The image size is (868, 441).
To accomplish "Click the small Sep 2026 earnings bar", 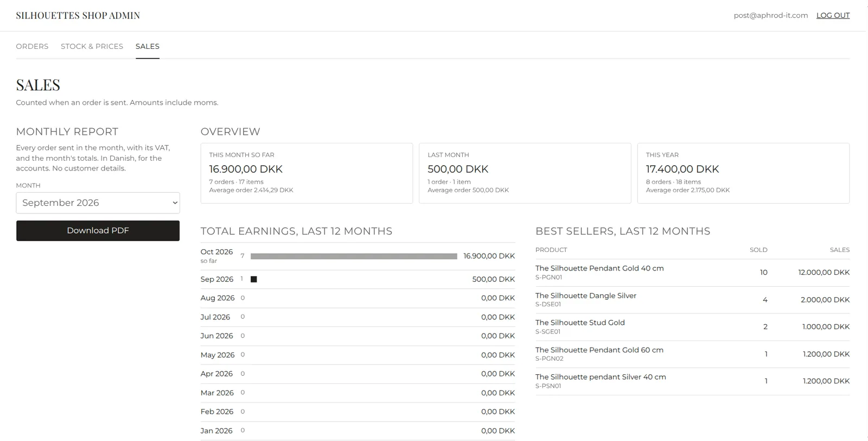I will [x=253, y=279].
